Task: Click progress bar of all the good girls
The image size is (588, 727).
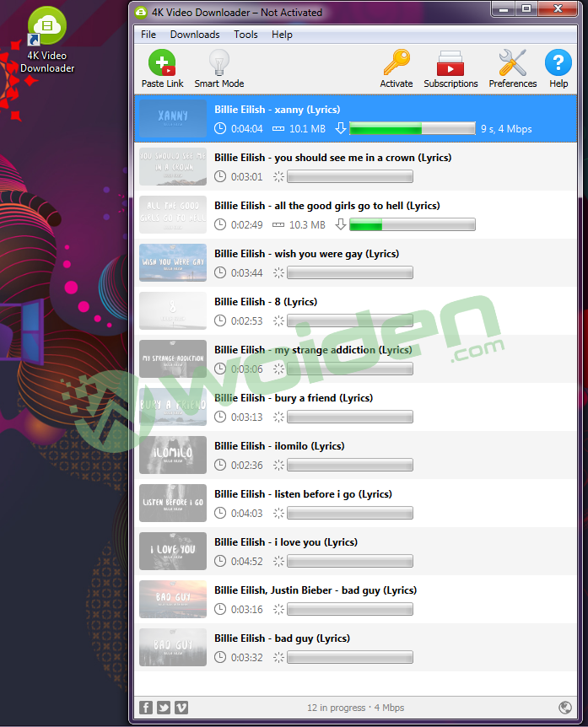Action: point(413,224)
